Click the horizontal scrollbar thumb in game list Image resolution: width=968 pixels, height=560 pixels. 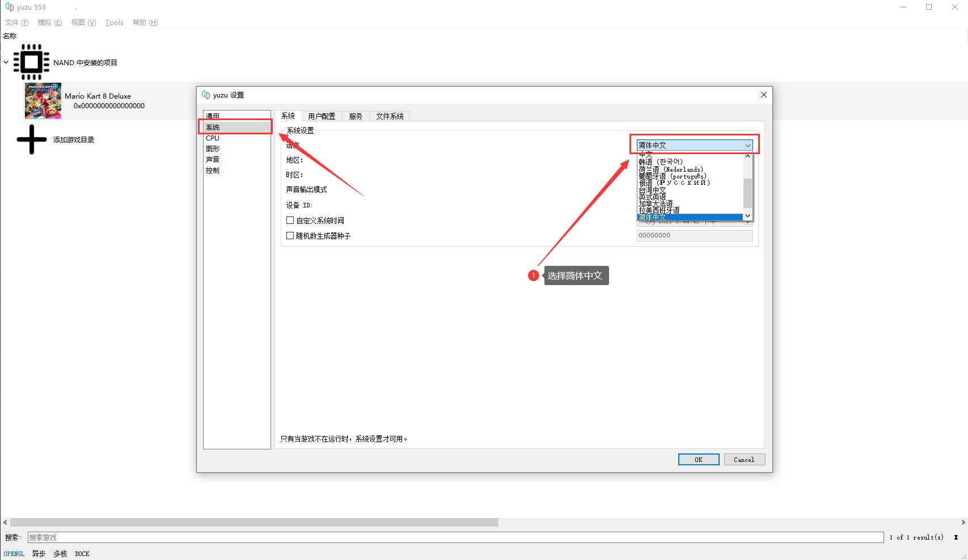(x=254, y=522)
